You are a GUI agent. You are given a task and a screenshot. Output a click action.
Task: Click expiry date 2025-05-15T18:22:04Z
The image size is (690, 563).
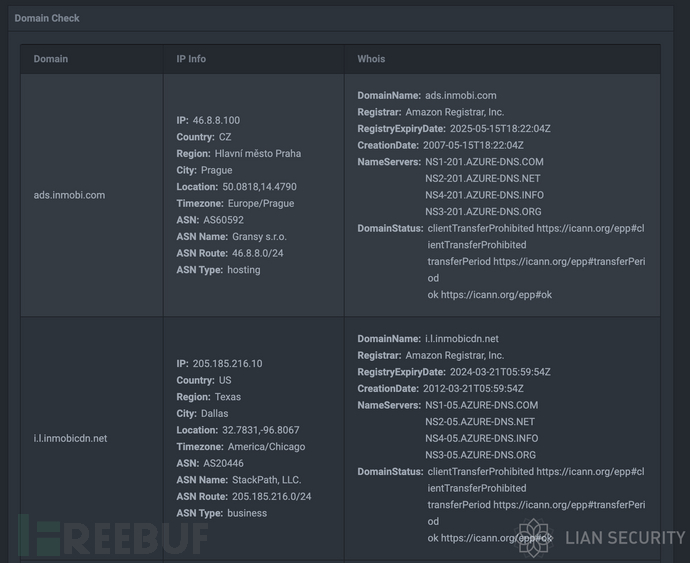click(500, 129)
